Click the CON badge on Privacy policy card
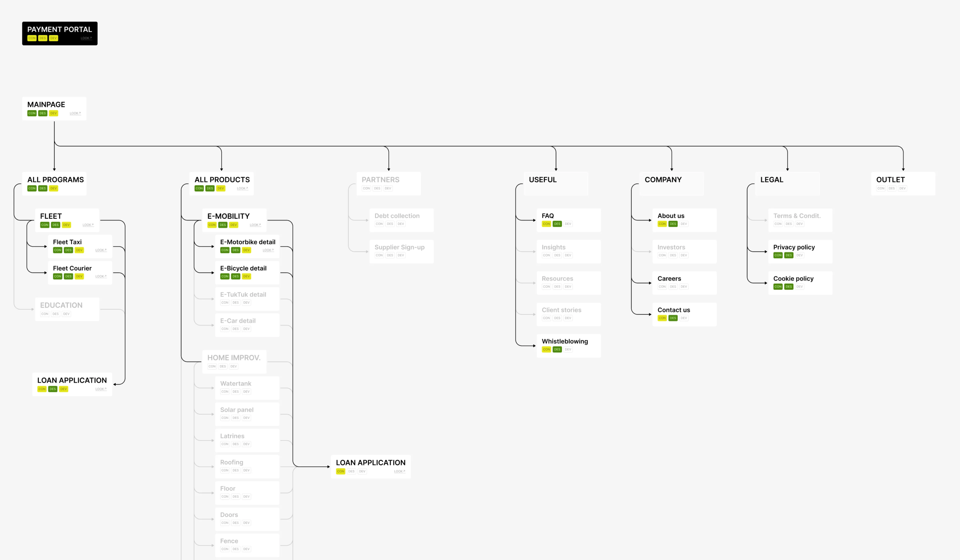 [778, 255]
